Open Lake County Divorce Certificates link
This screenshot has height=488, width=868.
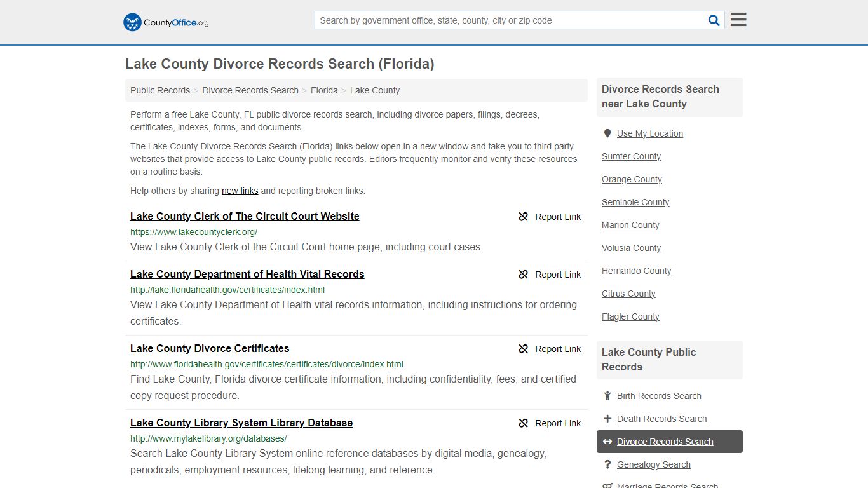210,348
